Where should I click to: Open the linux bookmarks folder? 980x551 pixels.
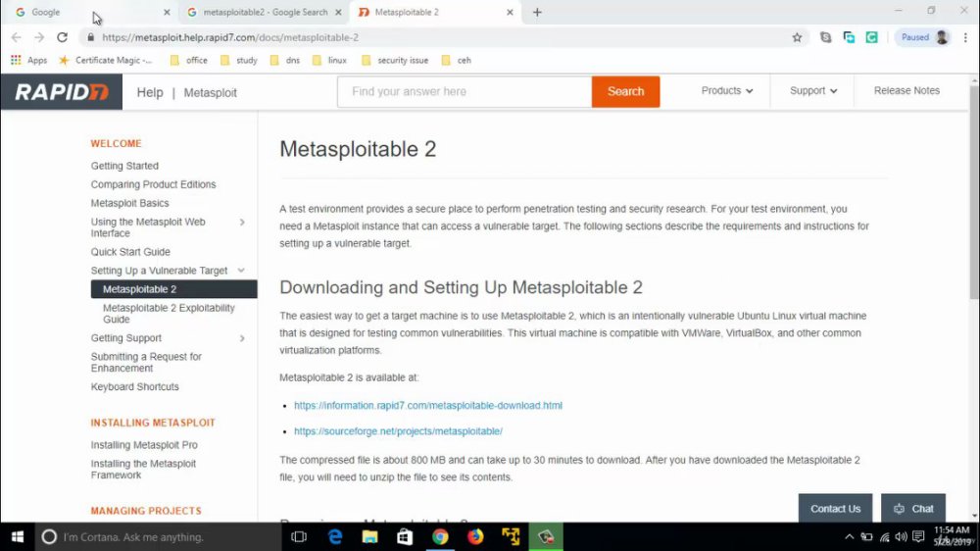click(x=329, y=60)
